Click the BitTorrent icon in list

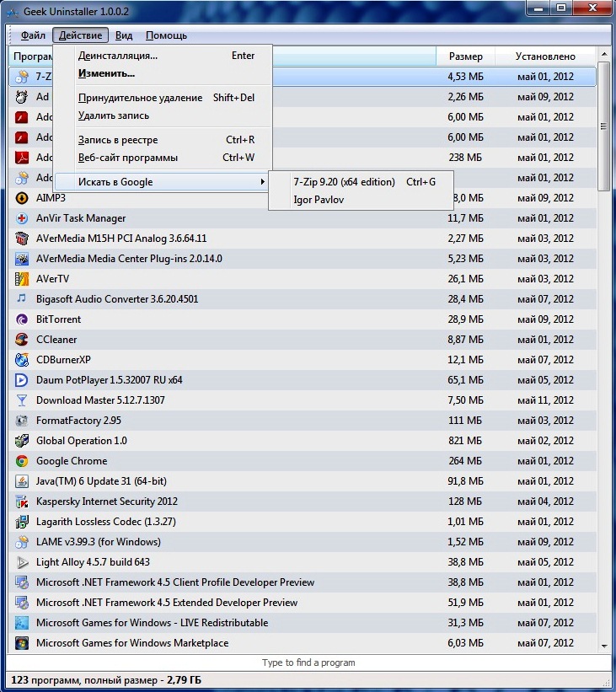point(22,319)
